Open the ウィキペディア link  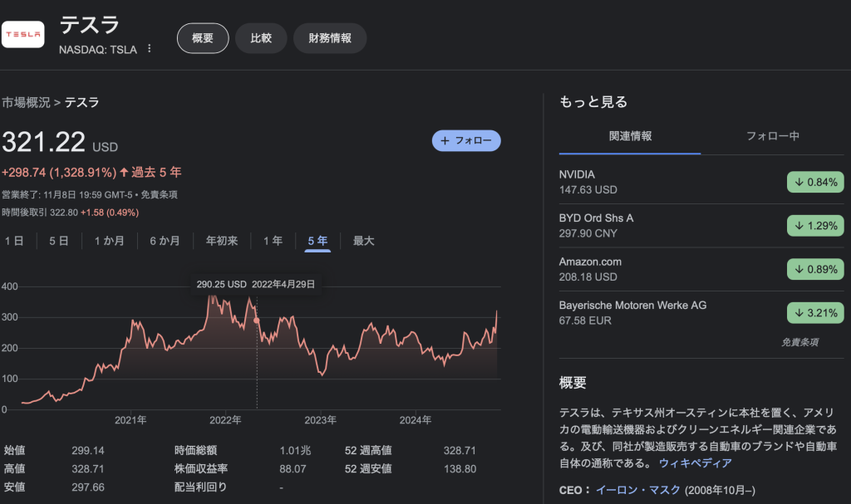[696, 463]
